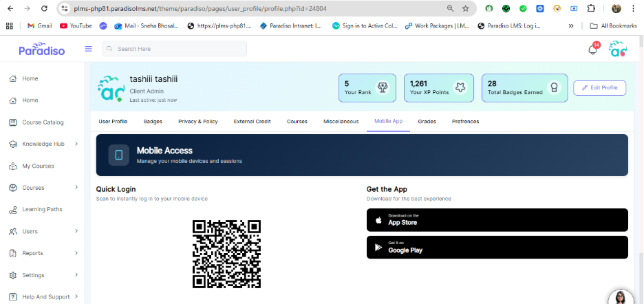
Task: Expand the Settings sidebar submenu
Action: click(76, 275)
